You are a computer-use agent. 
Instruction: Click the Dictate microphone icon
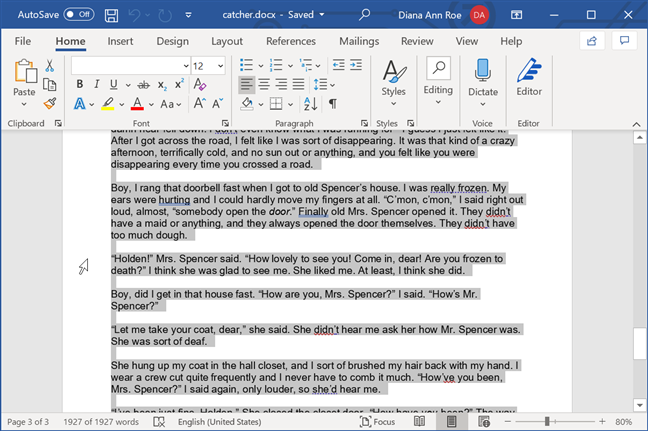pyautogui.click(x=482, y=69)
